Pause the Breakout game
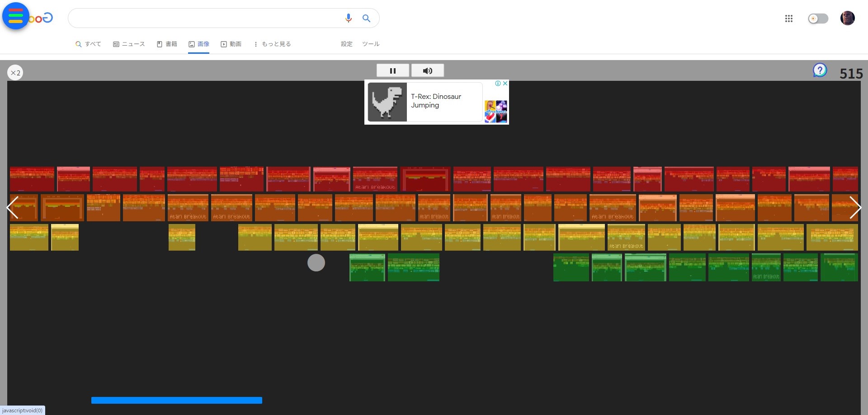Image resolution: width=868 pixels, height=415 pixels. pyautogui.click(x=393, y=70)
